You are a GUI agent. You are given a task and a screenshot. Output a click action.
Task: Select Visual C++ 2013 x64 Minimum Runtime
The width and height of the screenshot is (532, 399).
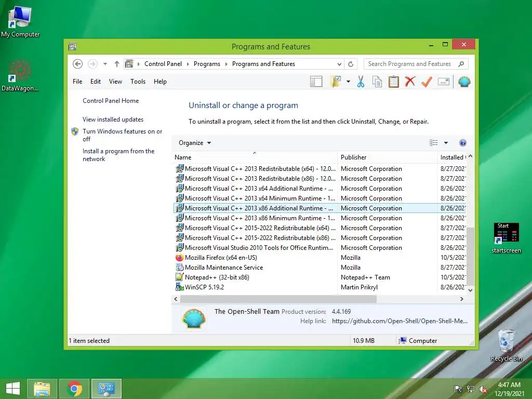[x=320, y=198]
